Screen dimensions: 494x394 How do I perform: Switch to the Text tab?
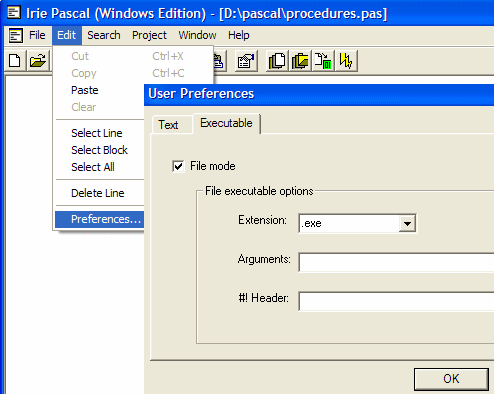[x=168, y=125]
